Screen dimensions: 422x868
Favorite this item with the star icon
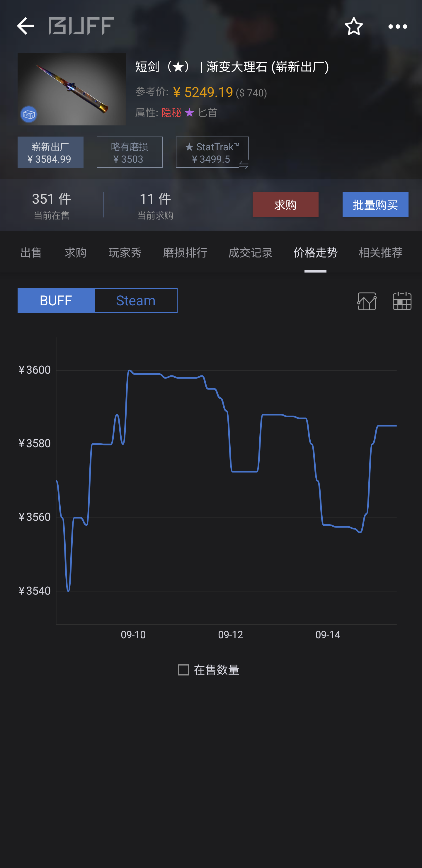(x=354, y=26)
